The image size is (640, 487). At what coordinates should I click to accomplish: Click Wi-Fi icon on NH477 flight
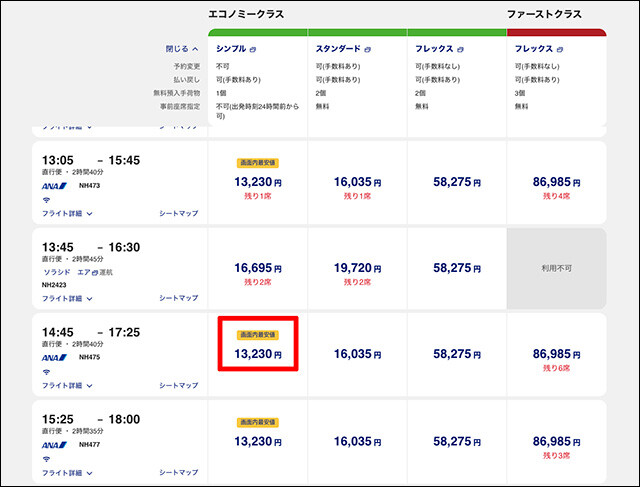pos(46,459)
